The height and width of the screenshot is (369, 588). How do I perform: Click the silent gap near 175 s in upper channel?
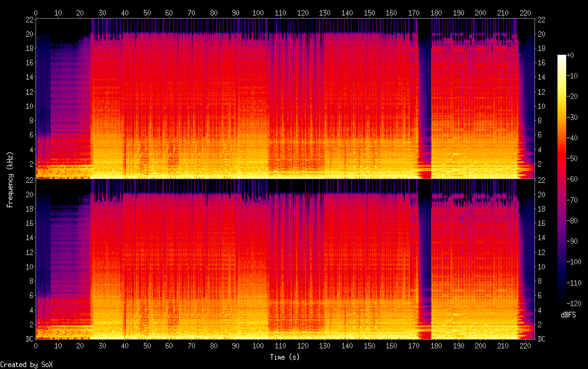(424, 93)
